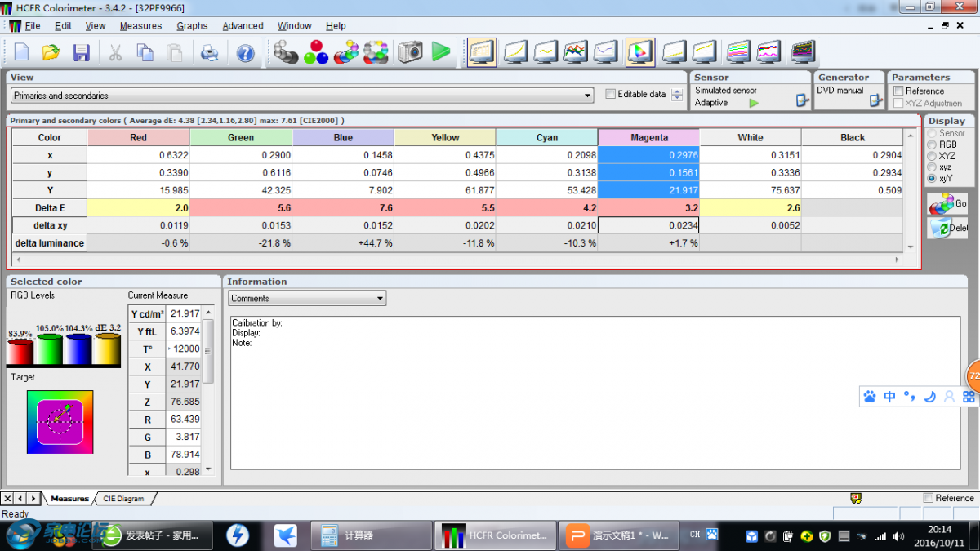Open the Comments dropdown in Information
Viewport: 980px width, 551px height.
tap(380, 299)
